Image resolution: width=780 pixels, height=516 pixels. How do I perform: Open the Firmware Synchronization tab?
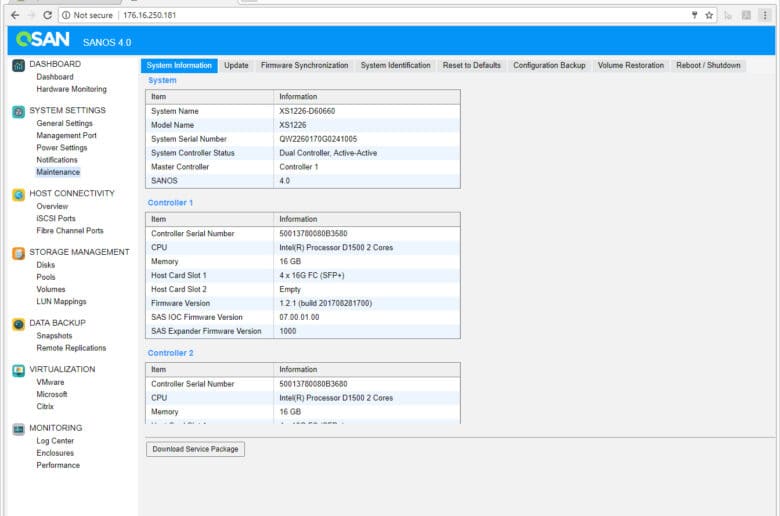[304, 65]
